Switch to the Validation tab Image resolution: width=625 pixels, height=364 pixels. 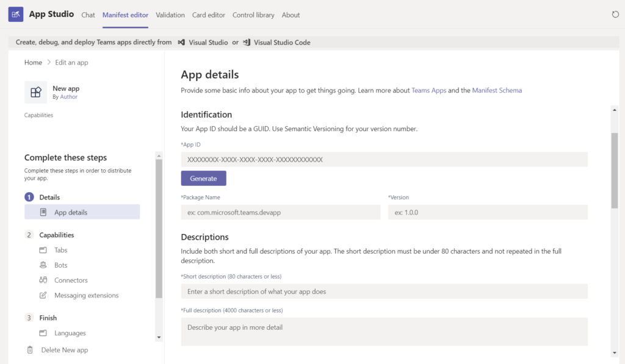click(x=170, y=15)
